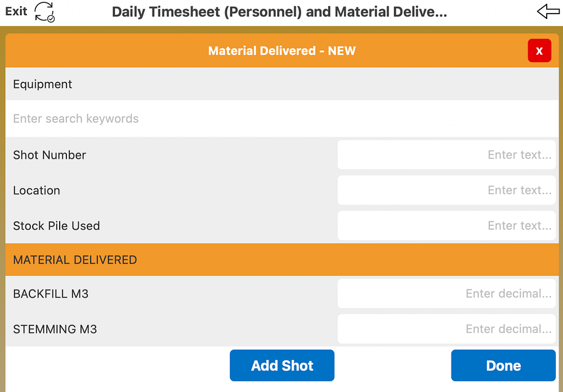Focus the Equipment search keywords field
The width and height of the screenshot is (563, 392).
point(281,119)
